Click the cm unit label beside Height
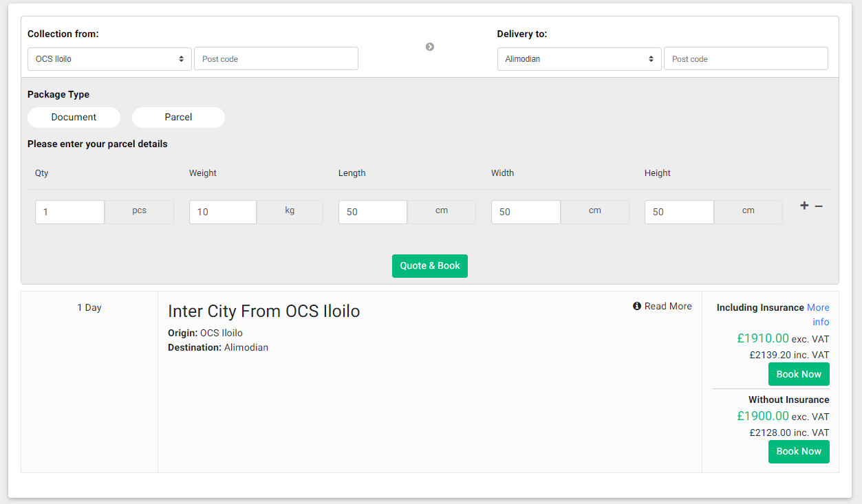This screenshot has width=862, height=504. pos(748,211)
